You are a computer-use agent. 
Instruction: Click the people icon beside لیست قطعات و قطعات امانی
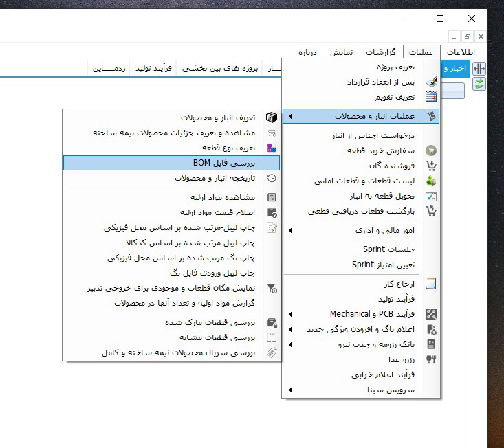[x=431, y=181]
